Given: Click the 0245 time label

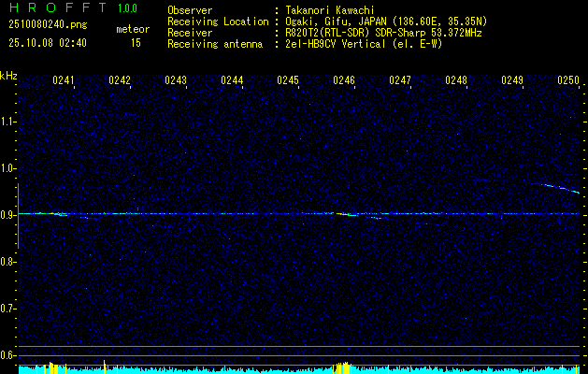Looking at the screenshot, I should (288, 81).
